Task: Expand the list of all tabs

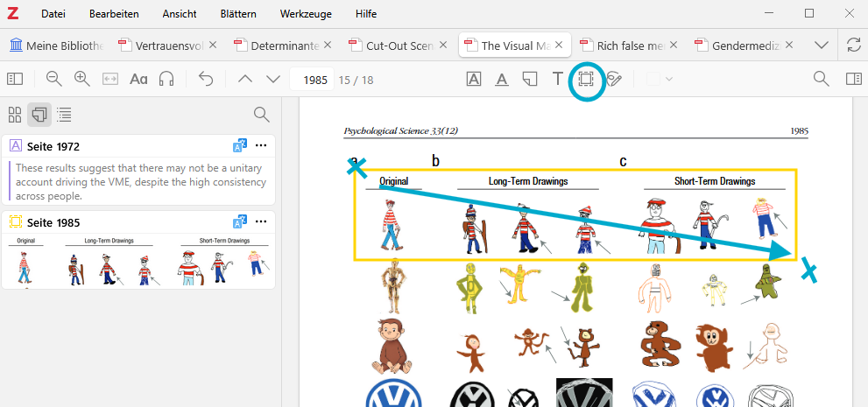Action: [x=822, y=46]
